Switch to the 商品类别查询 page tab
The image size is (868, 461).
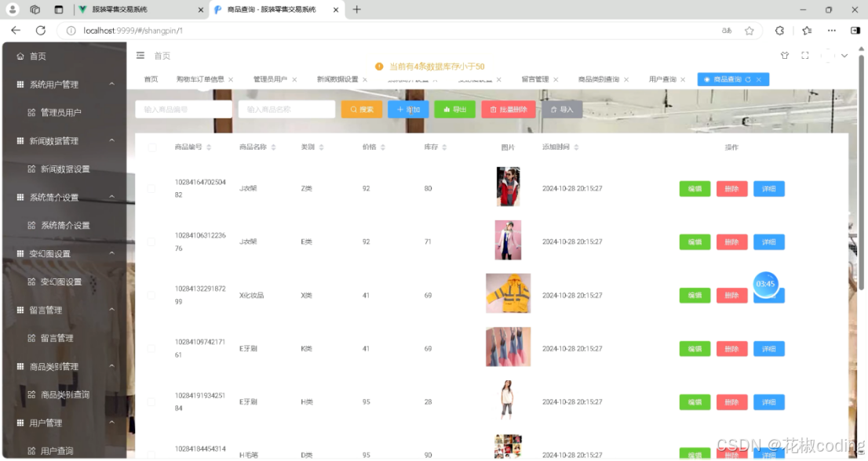tap(598, 79)
